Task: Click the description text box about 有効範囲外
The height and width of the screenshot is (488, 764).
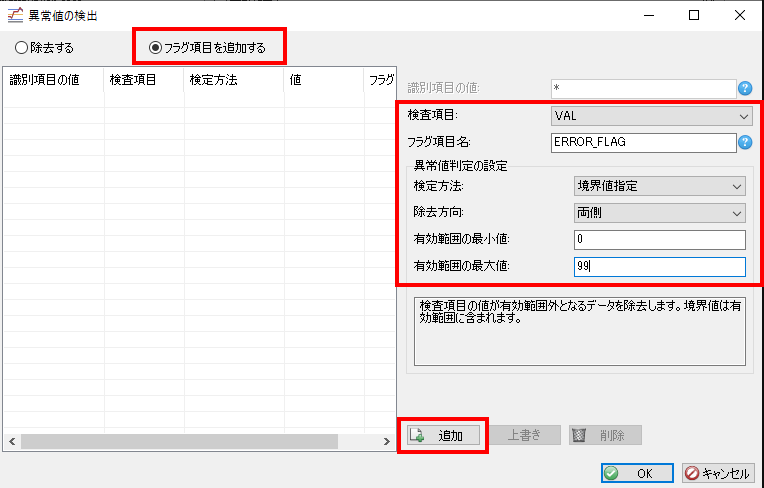Action: [x=580, y=331]
